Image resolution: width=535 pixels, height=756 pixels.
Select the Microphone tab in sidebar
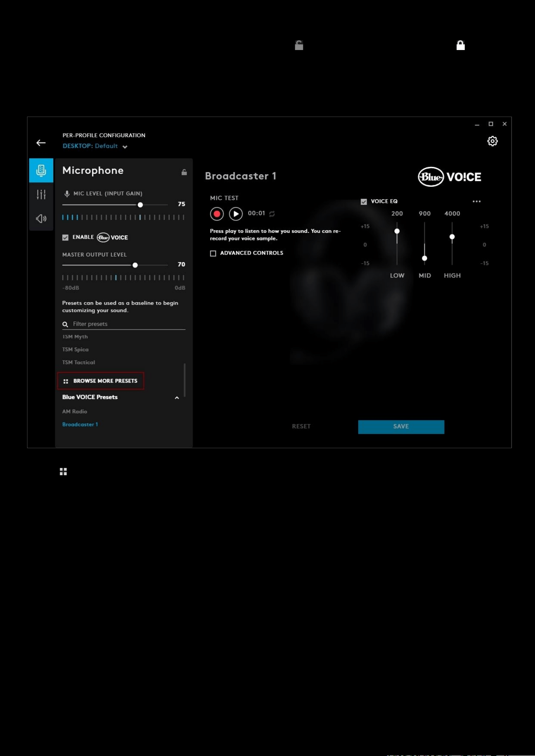coord(41,170)
